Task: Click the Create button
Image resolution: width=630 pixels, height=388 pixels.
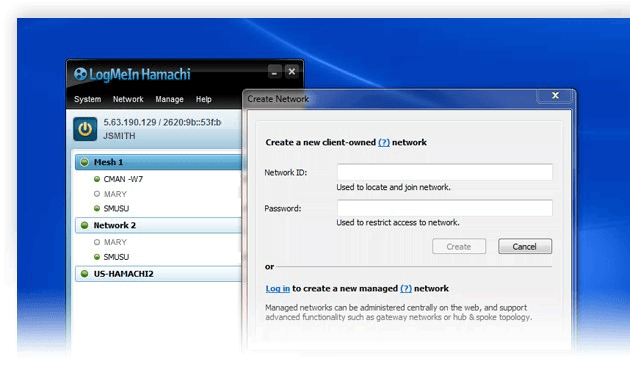Action: pyautogui.click(x=459, y=246)
